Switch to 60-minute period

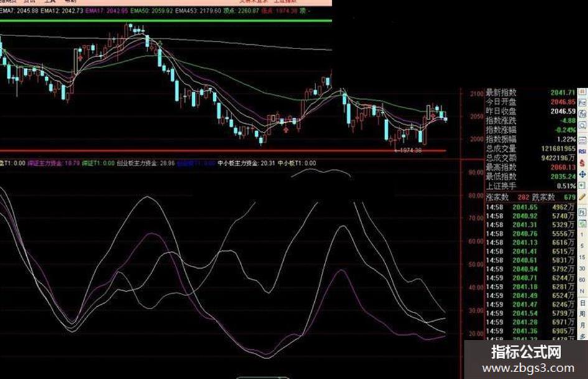pyautogui.click(x=582, y=279)
